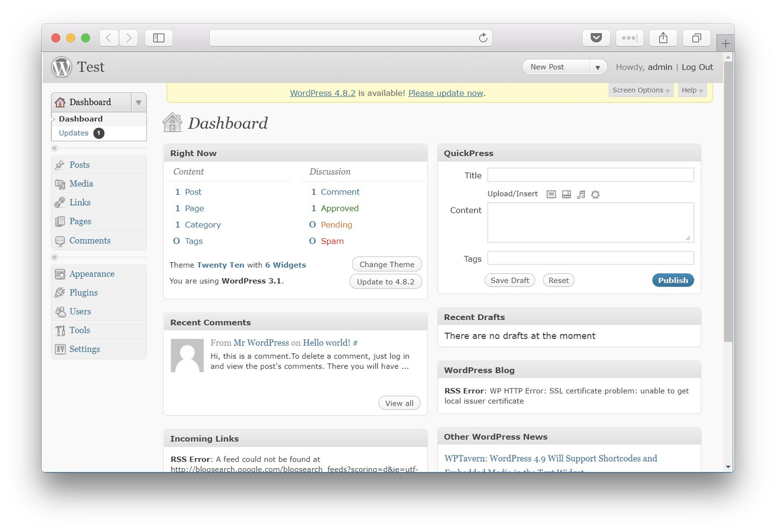Open the Users menu icon
Image resolution: width=776 pixels, height=532 pixels.
click(60, 311)
